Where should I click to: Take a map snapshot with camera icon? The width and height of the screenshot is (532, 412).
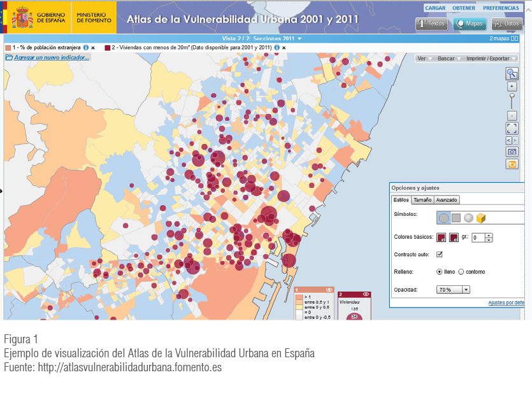(x=512, y=152)
